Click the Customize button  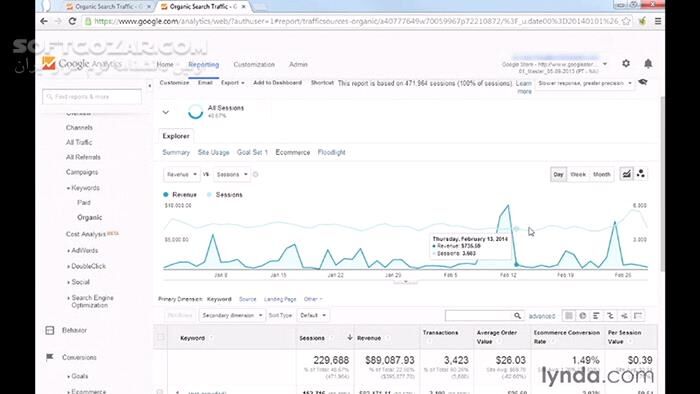point(174,83)
